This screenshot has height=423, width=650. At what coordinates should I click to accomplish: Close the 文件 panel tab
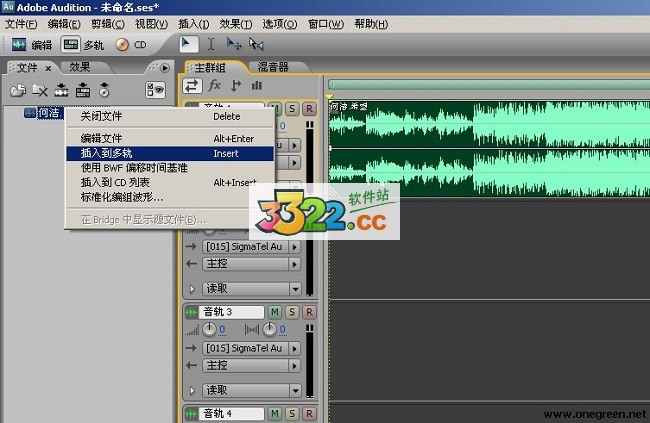coord(49,68)
